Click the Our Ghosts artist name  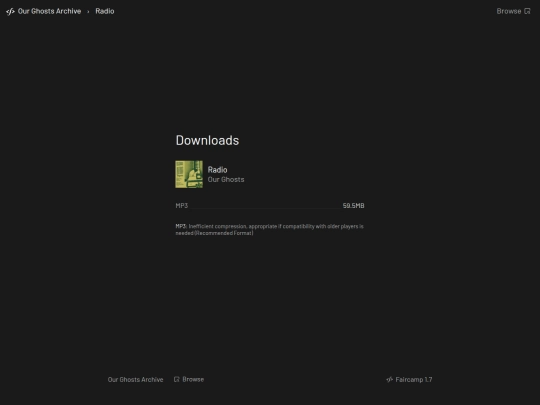tap(226, 179)
